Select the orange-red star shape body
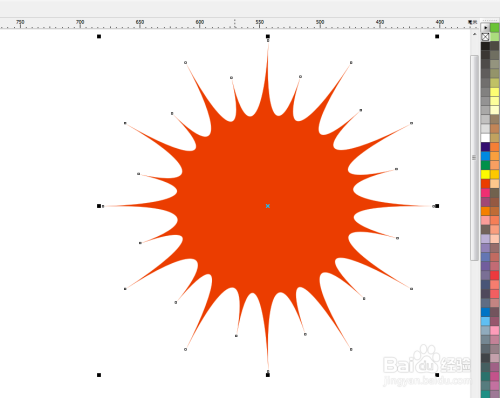 click(267, 207)
